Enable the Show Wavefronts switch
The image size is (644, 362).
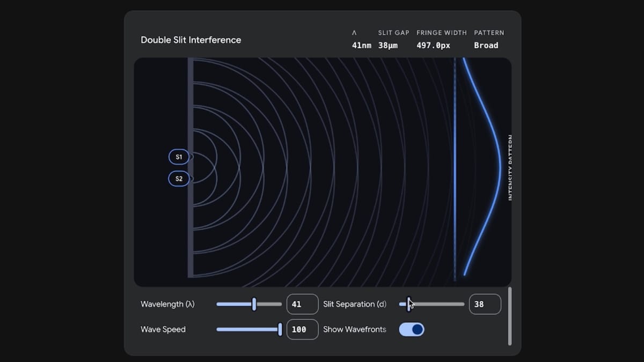coord(412,329)
